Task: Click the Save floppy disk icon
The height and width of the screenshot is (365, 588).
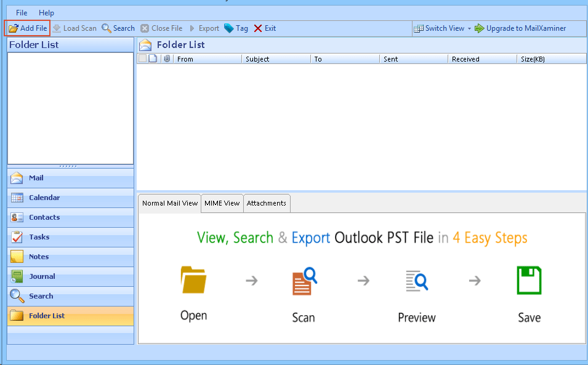Action: [x=529, y=280]
